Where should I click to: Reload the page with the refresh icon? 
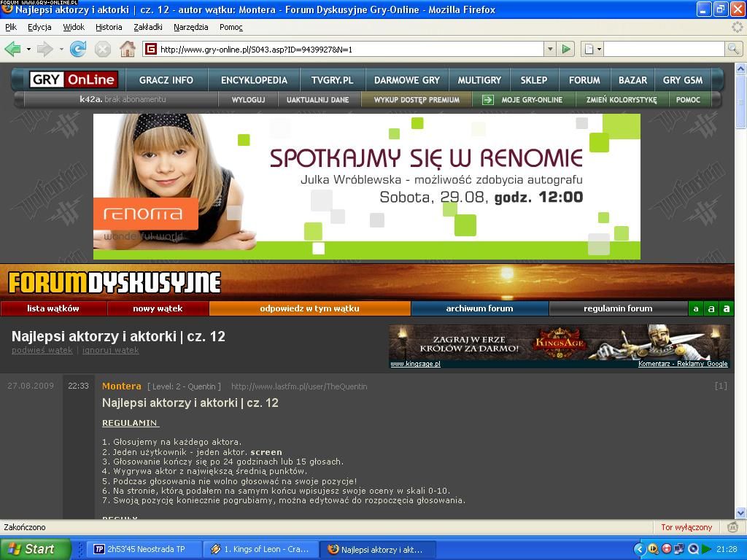[x=77, y=49]
